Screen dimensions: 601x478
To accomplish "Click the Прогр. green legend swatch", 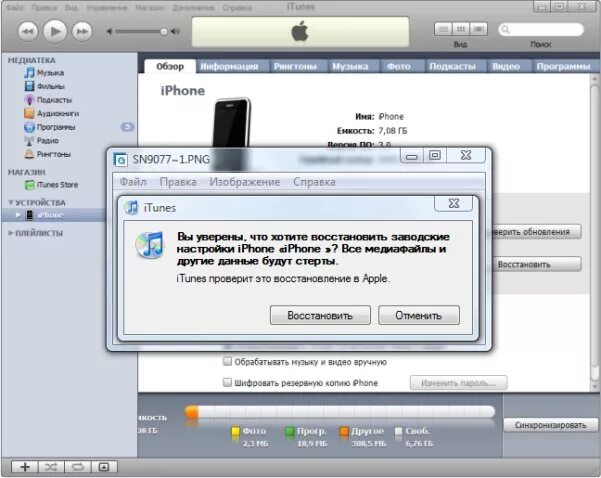I will pyautogui.click(x=290, y=431).
